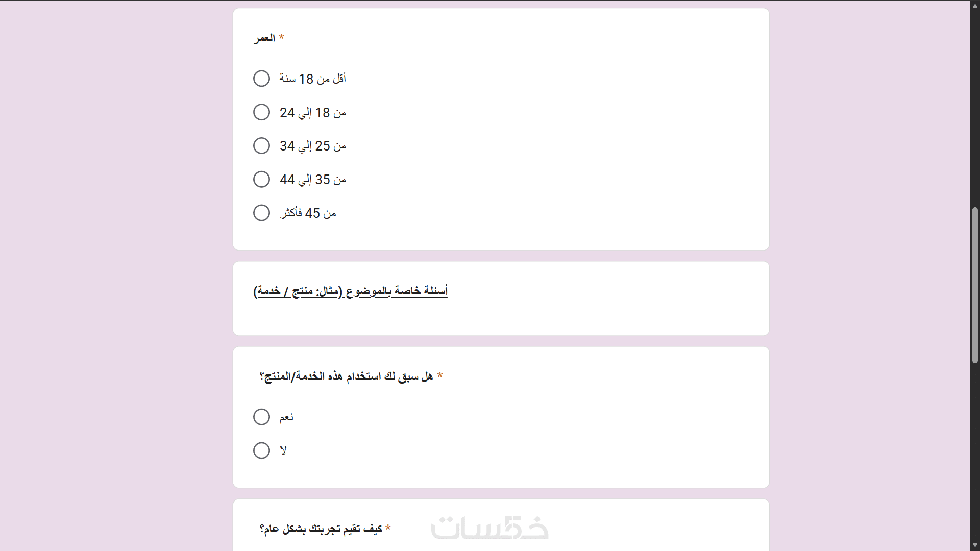Click the 'من 45 فأكثر' label text
Viewport: 980px width, 551px height.
click(x=308, y=213)
